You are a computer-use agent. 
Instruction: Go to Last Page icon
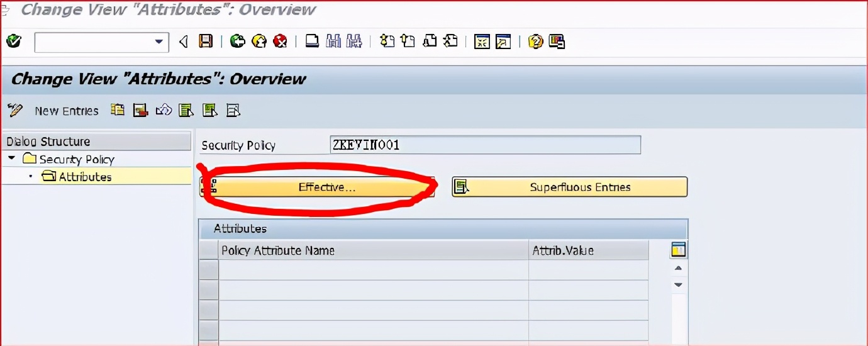tap(450, 42)
